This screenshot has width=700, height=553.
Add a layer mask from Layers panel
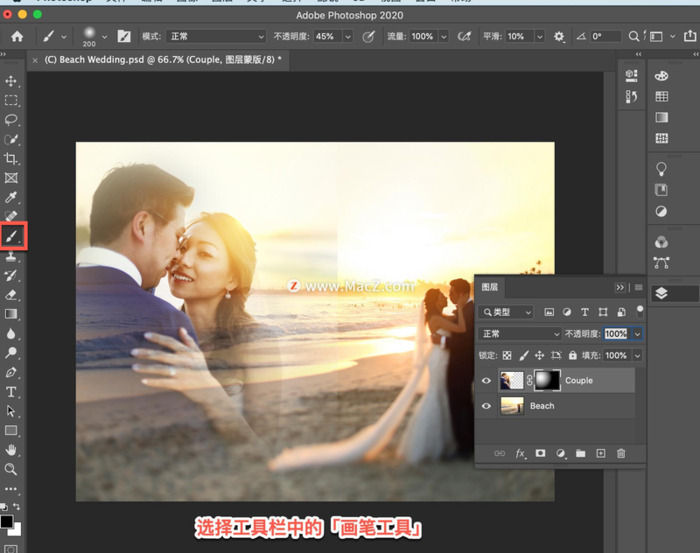pyautogui.click(x=540, y=453)
